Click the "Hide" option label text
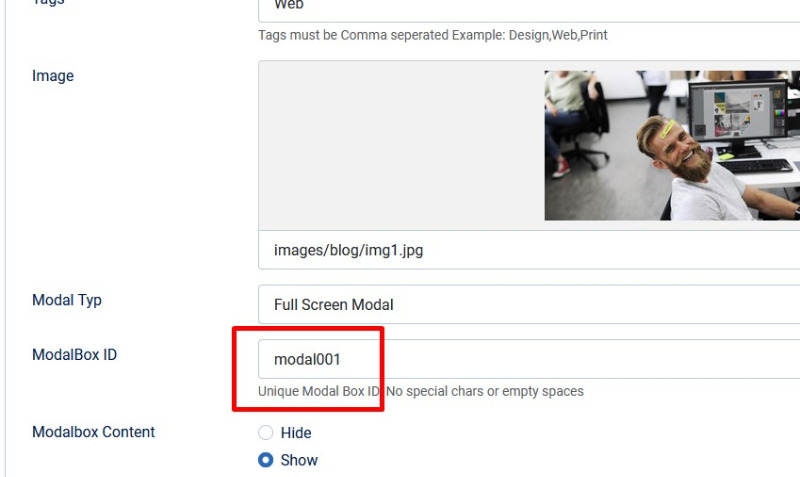Screen dimensions: 800x477 296,433
